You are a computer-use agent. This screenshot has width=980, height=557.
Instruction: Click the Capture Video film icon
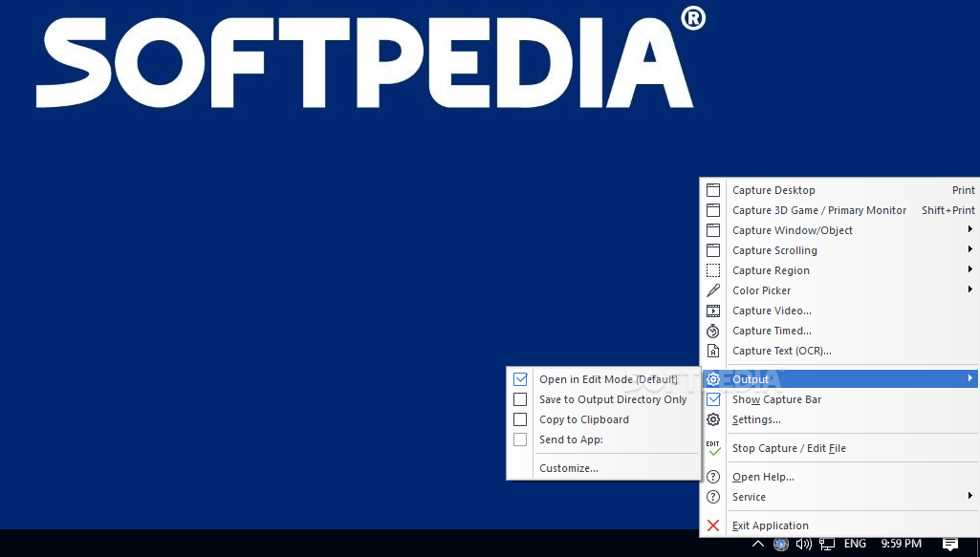click(712, 311)
